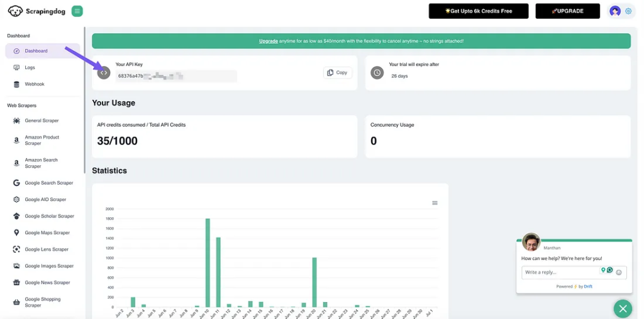The height and width of the screenshot is (319, 644).
Task: Click the tallest Jun 10 bar
Action: [208, 263]
